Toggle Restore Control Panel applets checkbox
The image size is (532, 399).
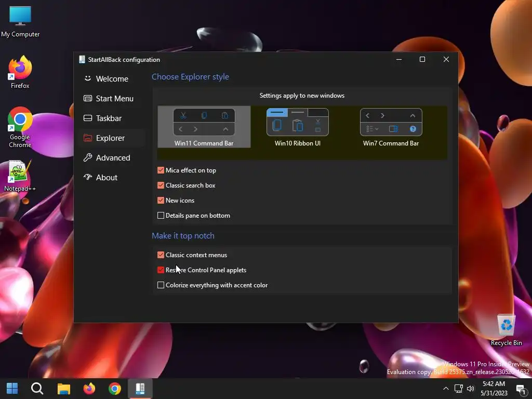point(161,270)
